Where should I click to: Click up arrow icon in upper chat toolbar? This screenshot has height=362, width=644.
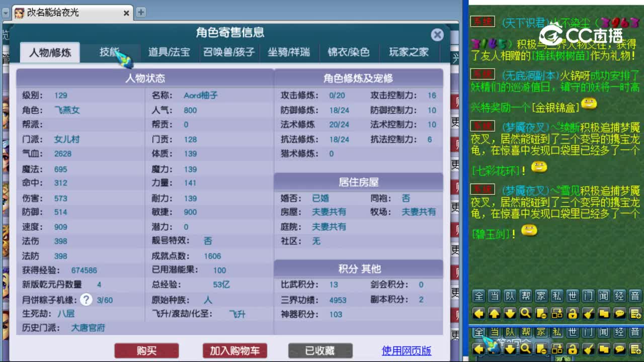(x=495, y=314)
